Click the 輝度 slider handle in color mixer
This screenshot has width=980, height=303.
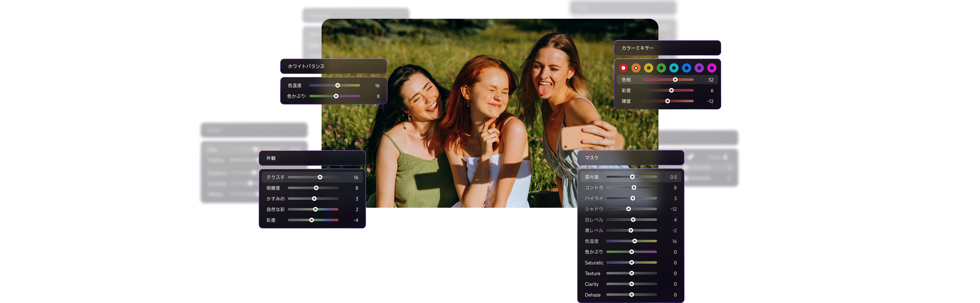tap(667, 101)
